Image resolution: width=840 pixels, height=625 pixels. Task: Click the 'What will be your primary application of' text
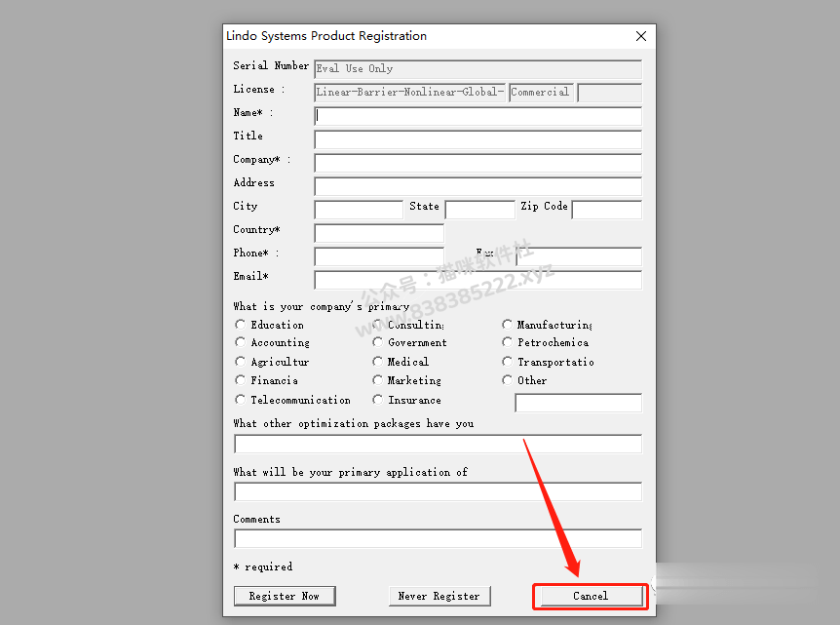coord(351,472)
